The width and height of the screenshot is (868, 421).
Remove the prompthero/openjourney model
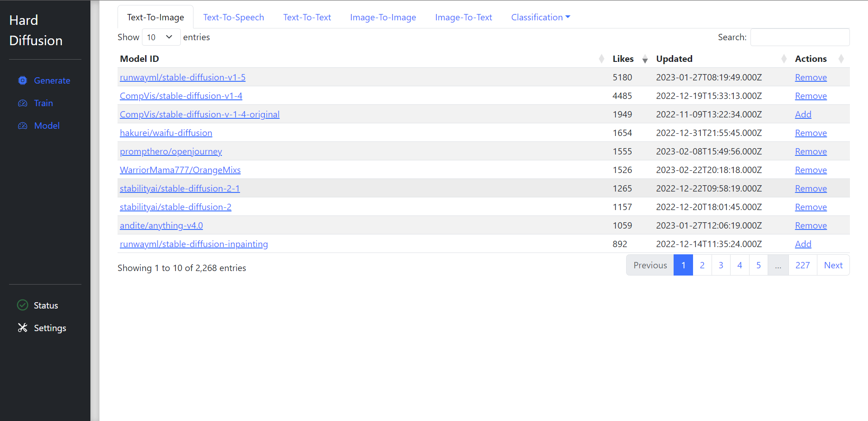pos(811,151)
